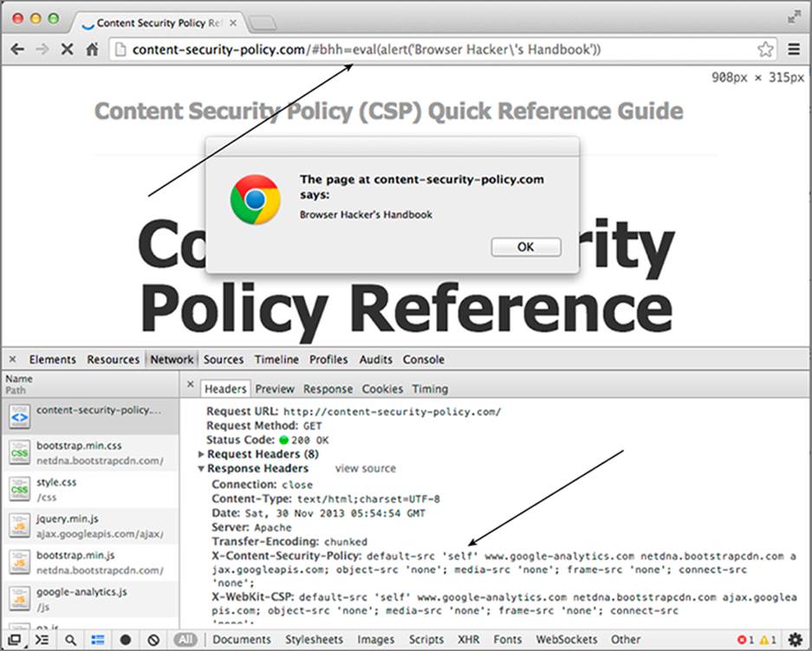Filter requests by WebSockets
This screenshot has height=651, width=812.
[x=567, y=640]
